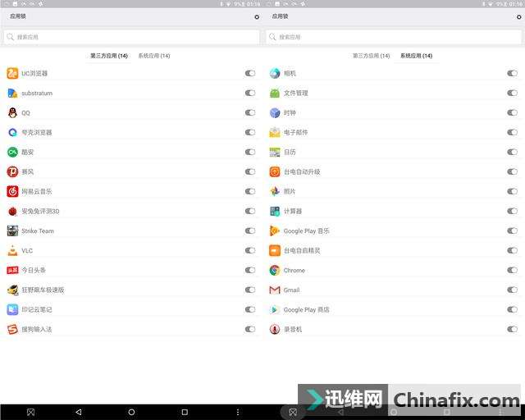
Task: Tap the Gmail envelope icon
Action: 275,290
